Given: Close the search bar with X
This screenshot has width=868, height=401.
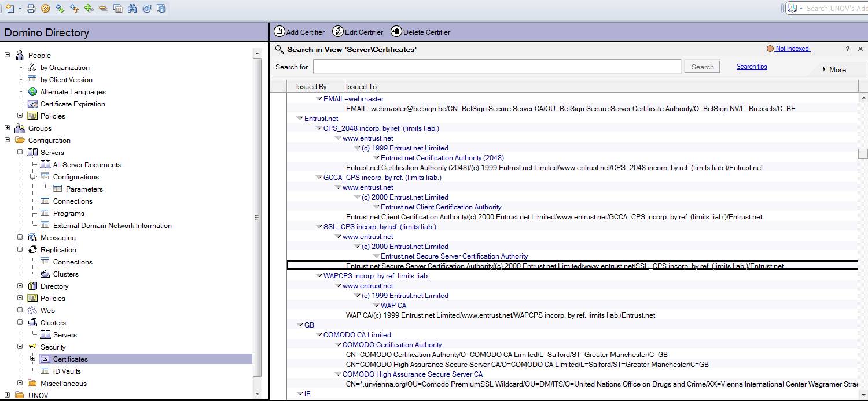Looking at the screenshot, I should point(860,49).
